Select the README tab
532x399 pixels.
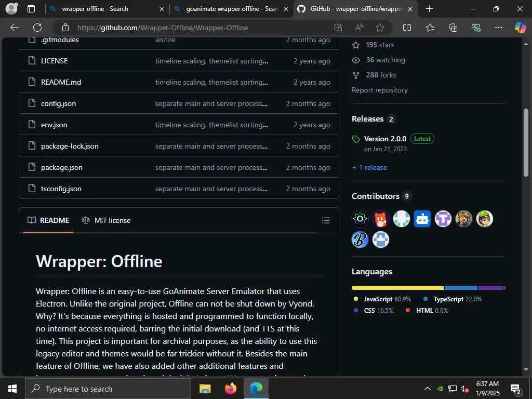(48, 220)
